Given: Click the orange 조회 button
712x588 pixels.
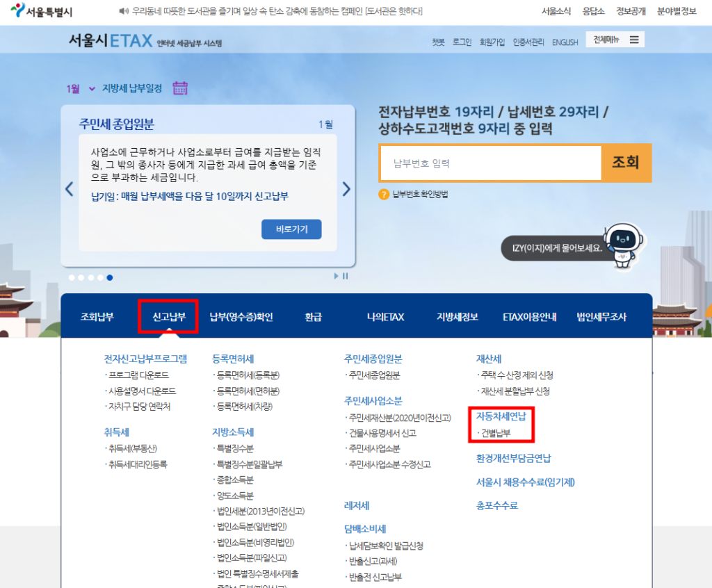Looking at the screenshot, I should coord(626,163).
